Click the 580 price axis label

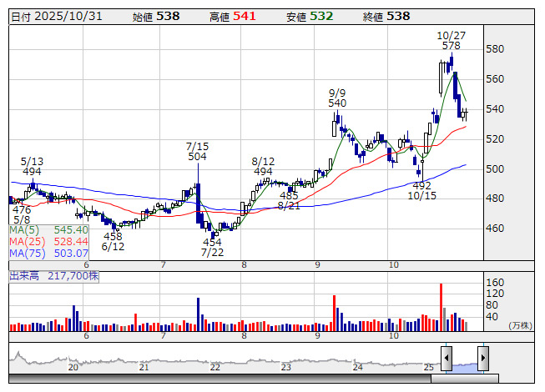[495, 49]
